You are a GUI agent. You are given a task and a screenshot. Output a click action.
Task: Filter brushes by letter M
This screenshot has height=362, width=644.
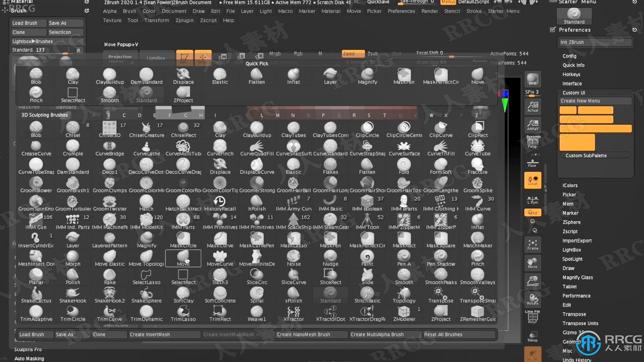[278, 115]
